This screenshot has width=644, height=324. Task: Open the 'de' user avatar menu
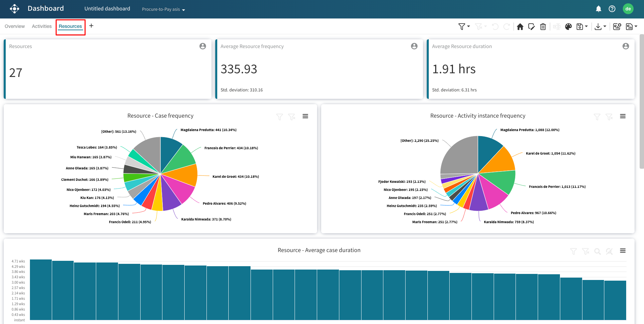(628, 9)
